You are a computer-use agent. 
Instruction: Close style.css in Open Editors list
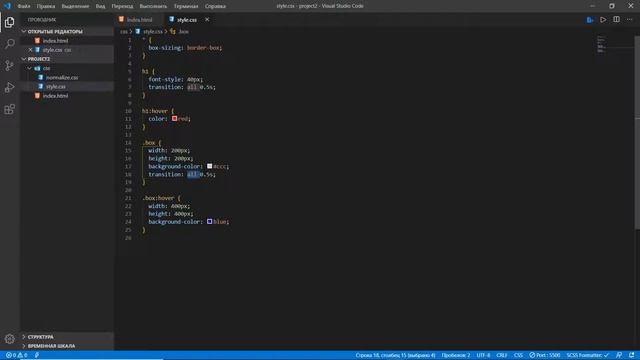click(31, 50)
